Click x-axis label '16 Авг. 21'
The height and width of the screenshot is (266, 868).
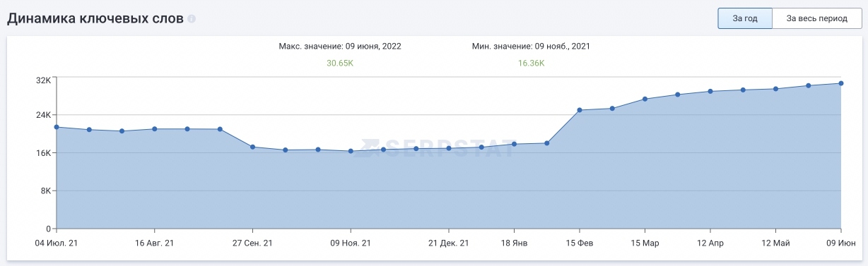click(x=155, y=243)
